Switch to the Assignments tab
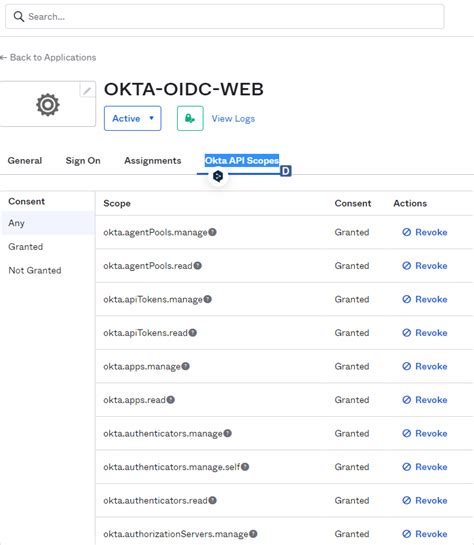The width and height of the screenshot is (474, 545). pyautogui.click(x=153, y=161)
